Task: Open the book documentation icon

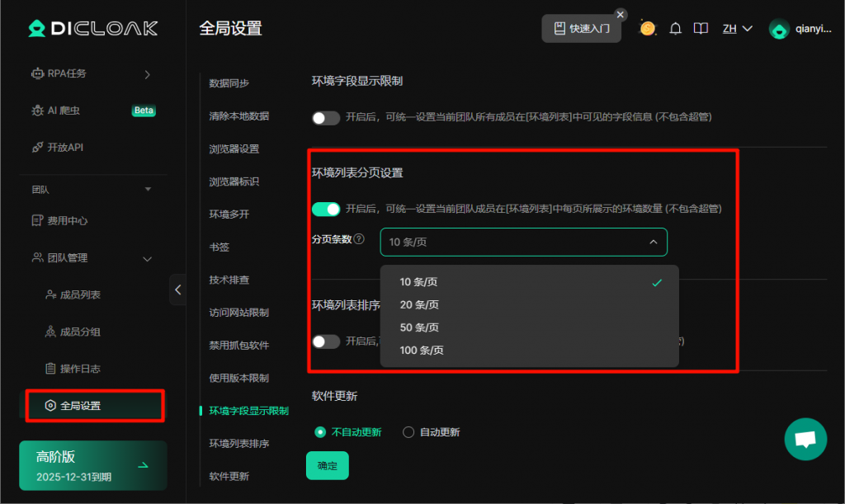Action: [701, 29]
